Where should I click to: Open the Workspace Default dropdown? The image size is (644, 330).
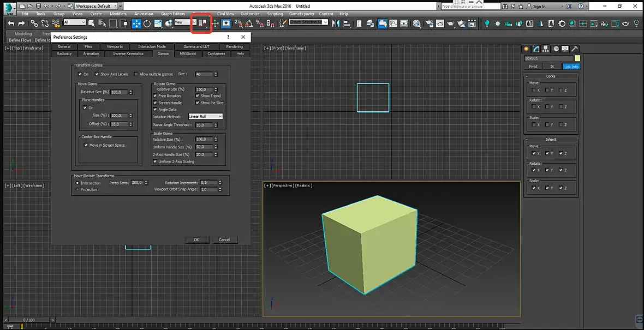click(95, 6)
